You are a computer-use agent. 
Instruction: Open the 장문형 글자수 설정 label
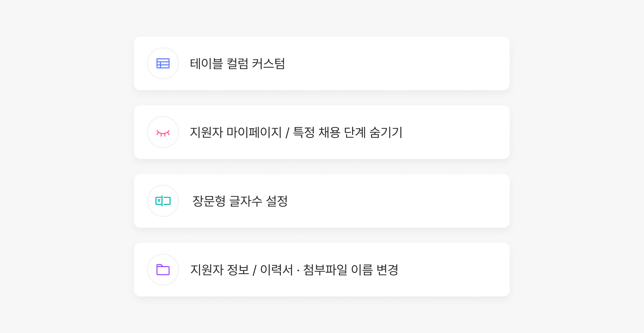point(240,201)
